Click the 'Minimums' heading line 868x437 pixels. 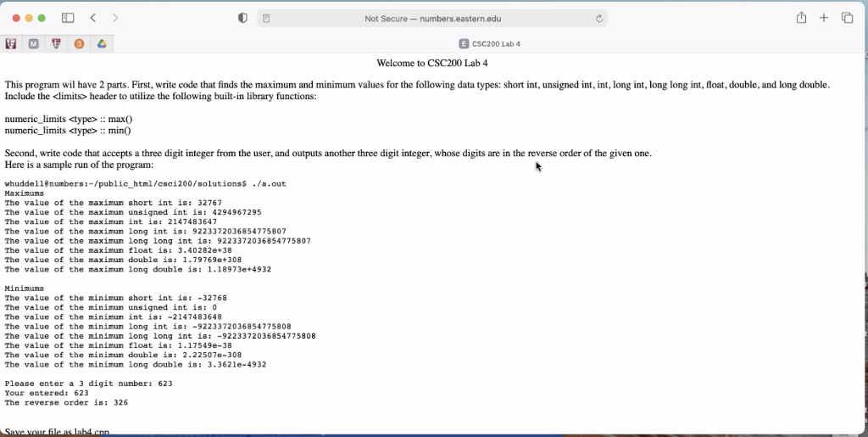(x=24, y=289)
